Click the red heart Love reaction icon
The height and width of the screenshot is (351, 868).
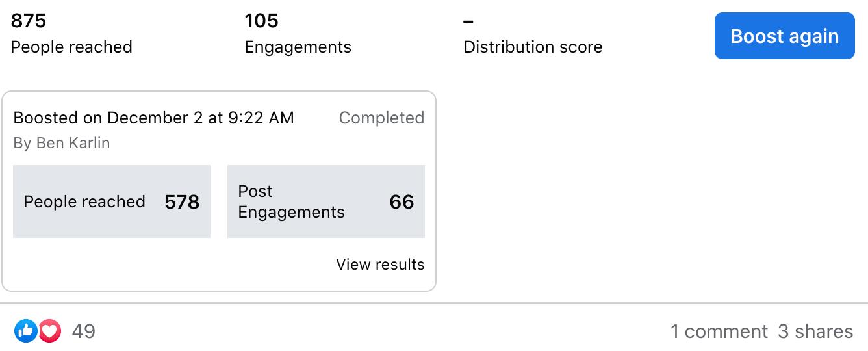(50, 331)
